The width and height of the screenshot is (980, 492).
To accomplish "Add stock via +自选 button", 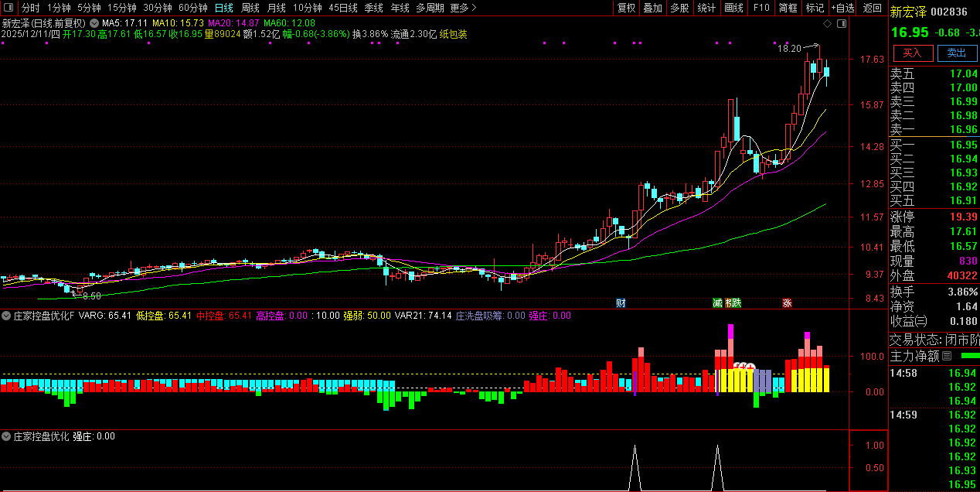I will click(x=842, y=8).
